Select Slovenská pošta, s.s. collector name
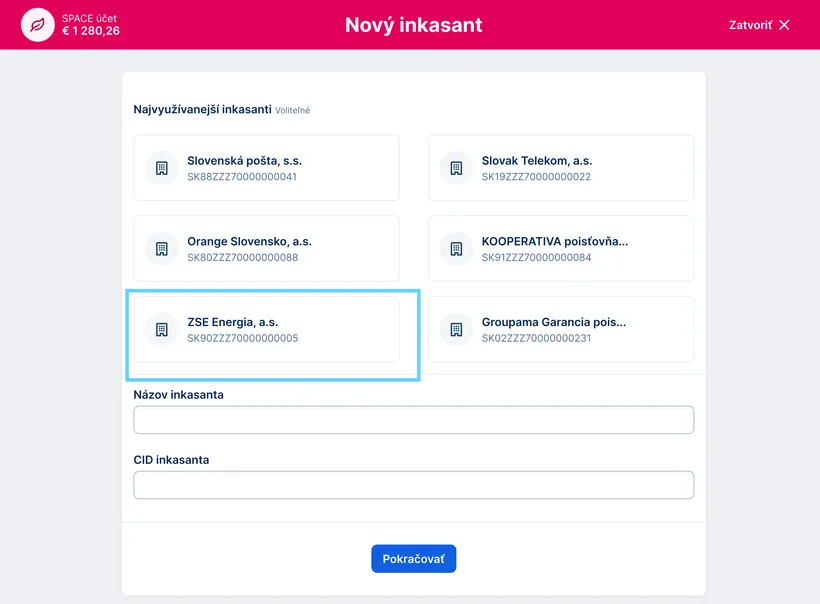This screenshot has width=820, height=604. pyautogui.click(x=244, y=161)
